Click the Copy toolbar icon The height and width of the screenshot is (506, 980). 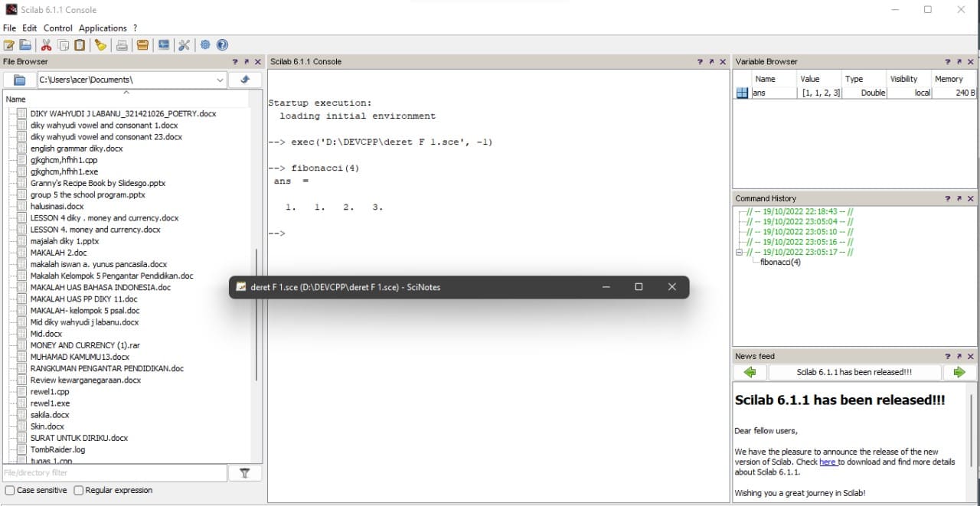[64, 45]
